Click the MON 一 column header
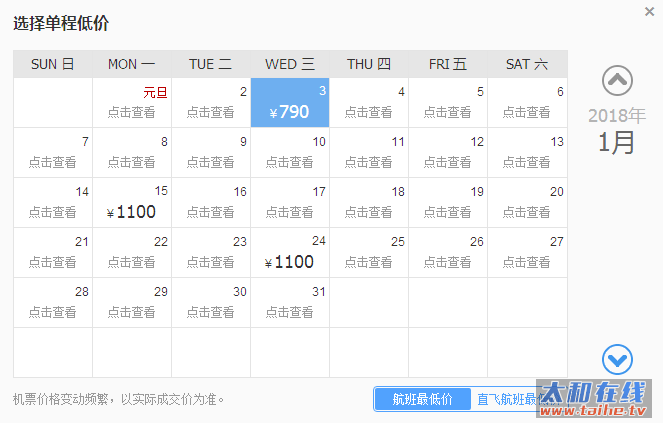This screenshot has width=663, height=423. click(132, 64)
